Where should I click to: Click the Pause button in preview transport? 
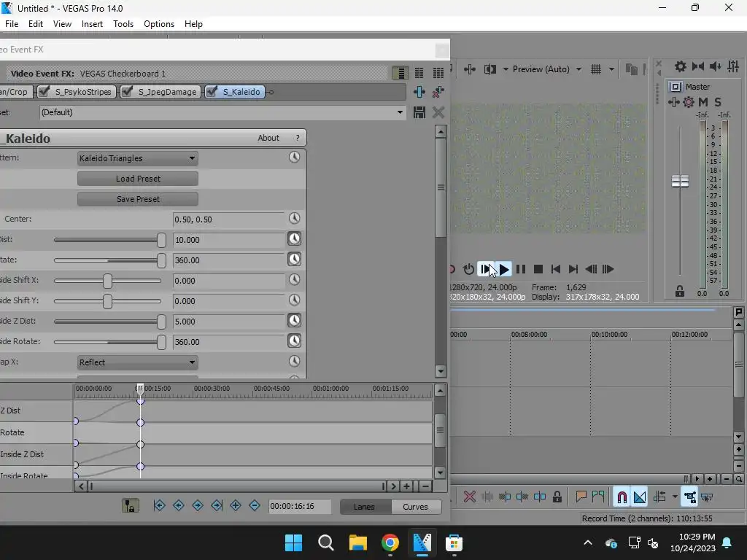(521, 269)
